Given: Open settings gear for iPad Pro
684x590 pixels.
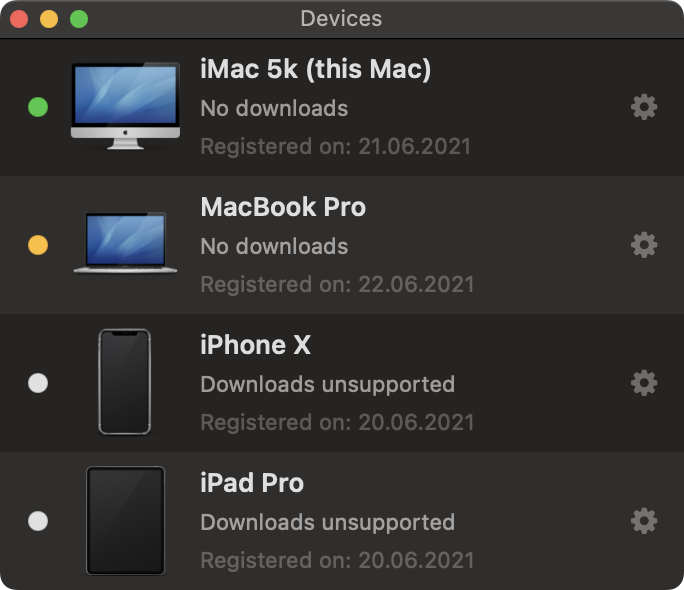Looking at the screenshot, I should (x=644, y=521).
